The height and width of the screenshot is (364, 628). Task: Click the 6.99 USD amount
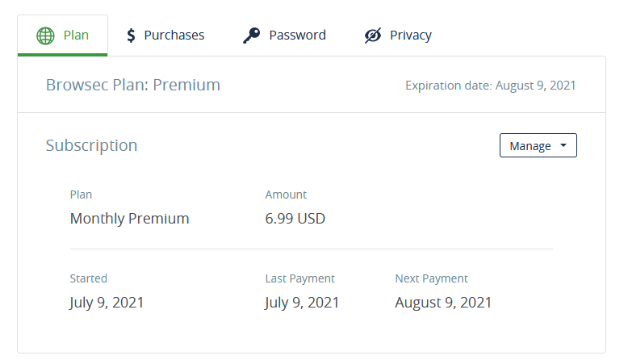coord(295,219)
